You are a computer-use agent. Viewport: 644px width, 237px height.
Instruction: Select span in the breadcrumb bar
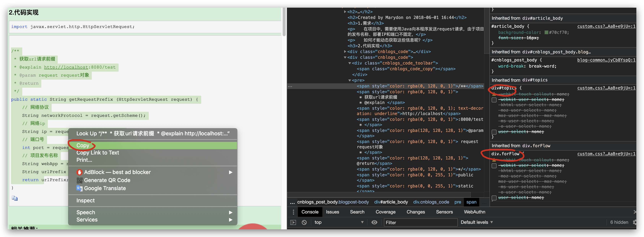(x=471, y=202)
